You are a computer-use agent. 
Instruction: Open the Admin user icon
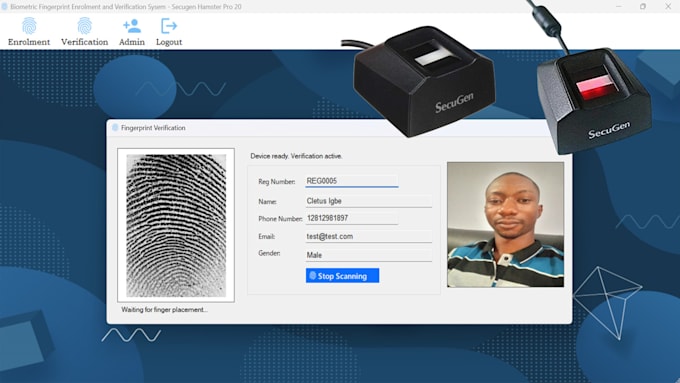(x=132, y=26)
